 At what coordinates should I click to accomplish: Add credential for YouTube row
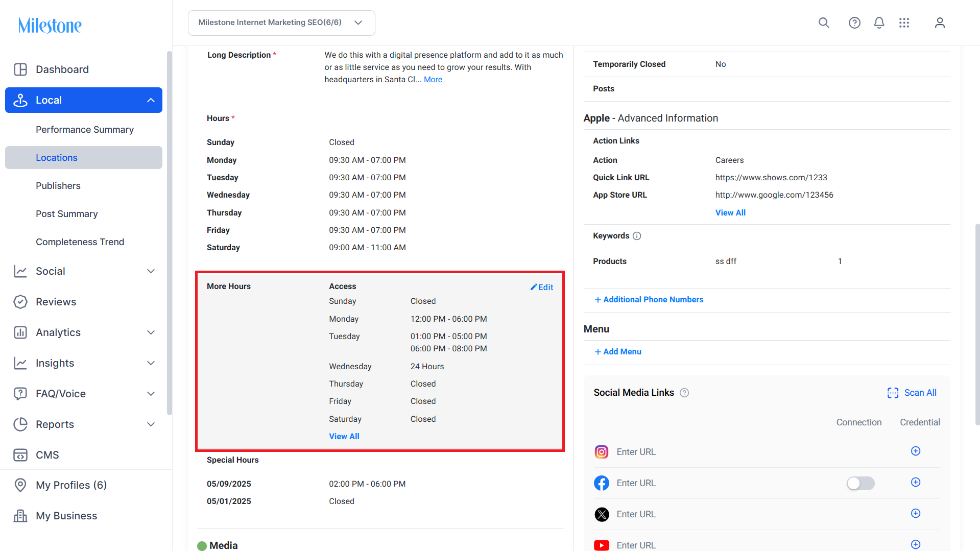tap(916, 544)
